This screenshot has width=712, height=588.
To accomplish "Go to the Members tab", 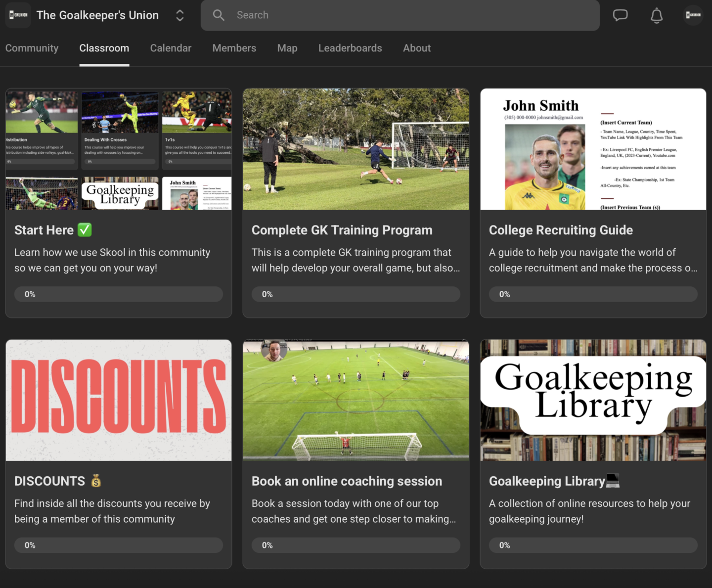I will point(234,48).
